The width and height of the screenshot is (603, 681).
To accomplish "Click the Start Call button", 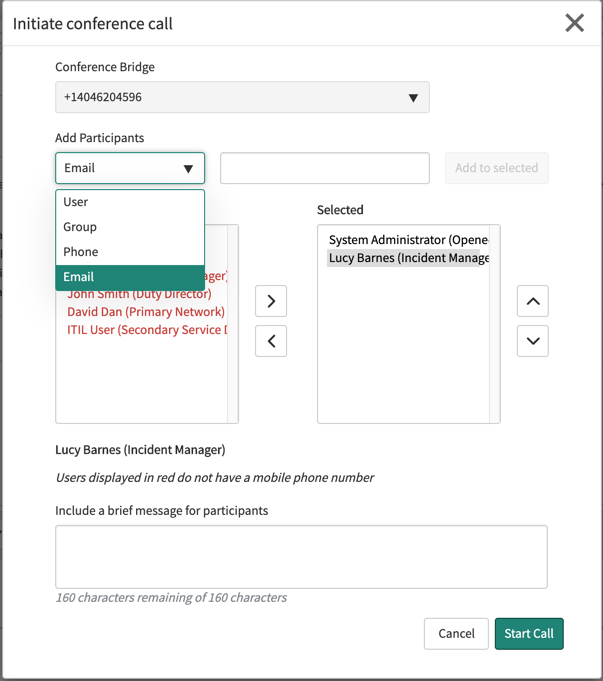I will (x=529, y=634).
